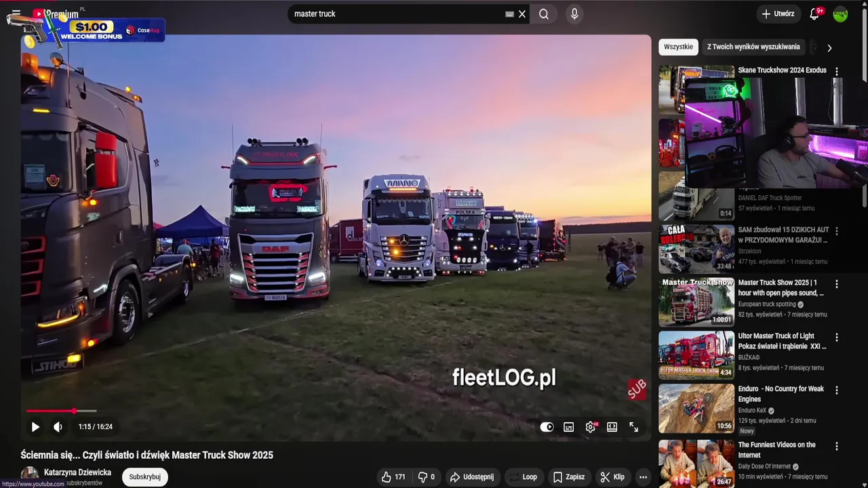Click the YouTube Premium logo
The image size is (868, 488).
[57, 14]
